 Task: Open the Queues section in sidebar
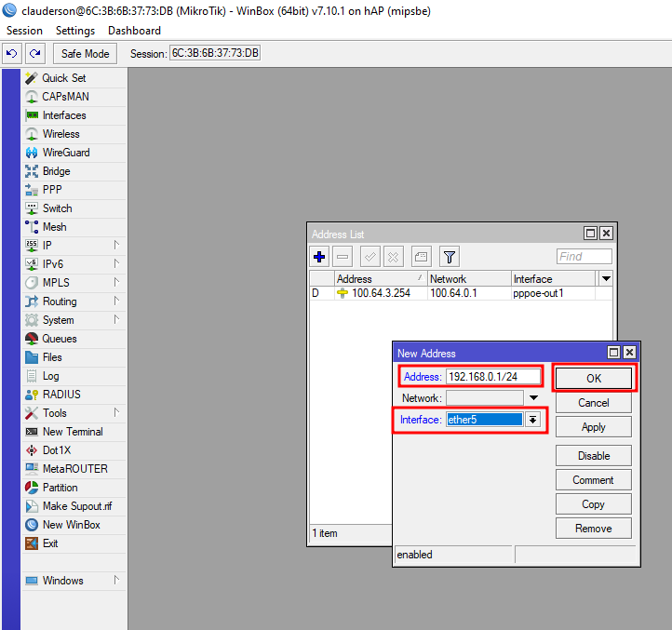coord(59,339)
